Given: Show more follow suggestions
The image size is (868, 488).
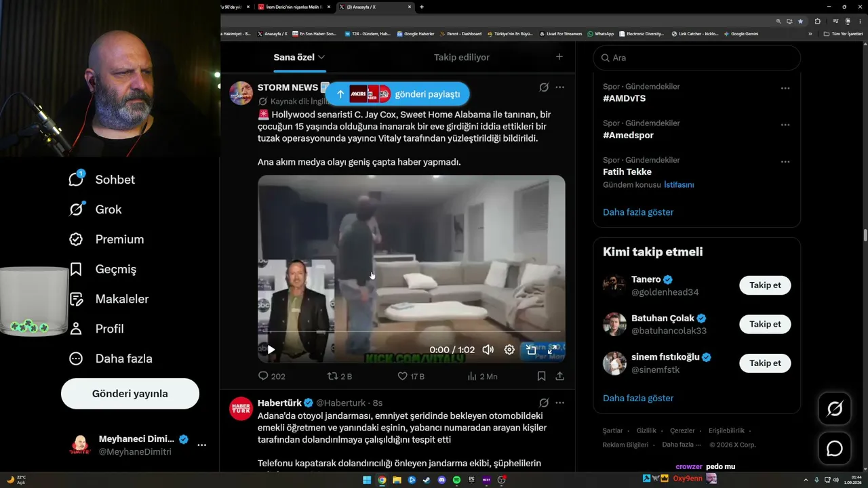Looking at the screenshot, I should (x=638, y=398).
